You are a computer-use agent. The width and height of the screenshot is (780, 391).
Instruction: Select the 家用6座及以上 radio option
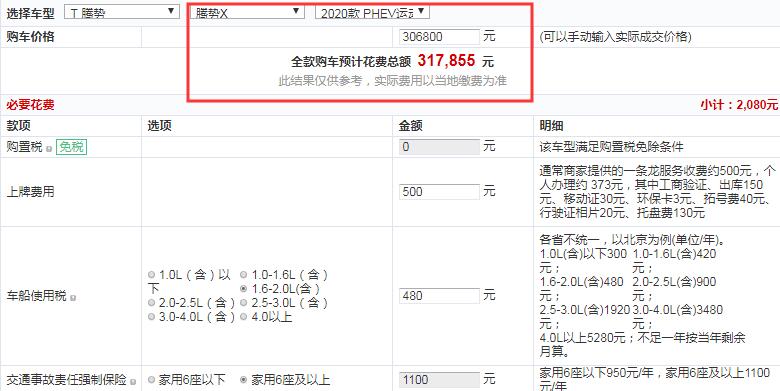click(243, 380)
